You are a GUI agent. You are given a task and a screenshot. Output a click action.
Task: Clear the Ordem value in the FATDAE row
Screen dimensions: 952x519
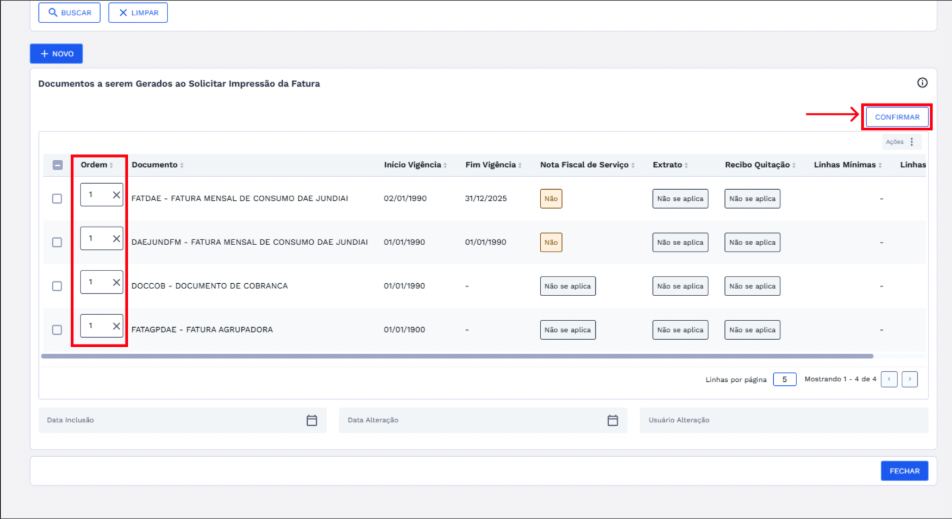(116, 195)
